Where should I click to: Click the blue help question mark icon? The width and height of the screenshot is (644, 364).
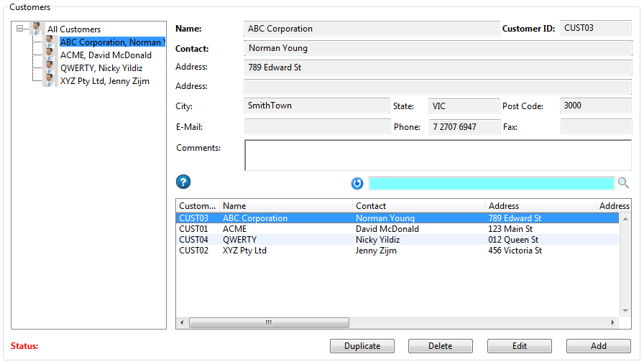(x=183, y=182)
